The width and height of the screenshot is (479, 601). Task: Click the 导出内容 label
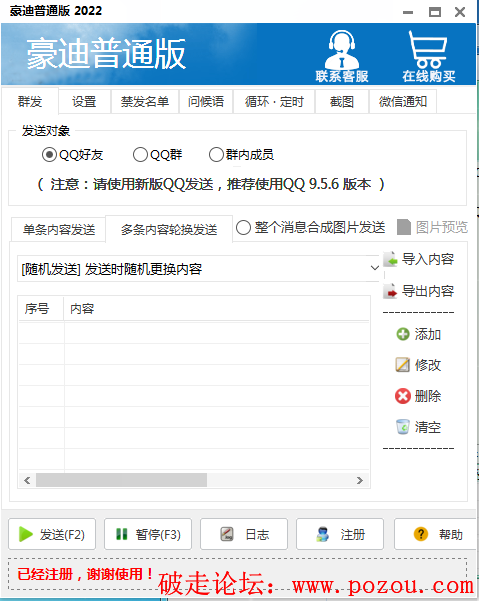[428, 291]
